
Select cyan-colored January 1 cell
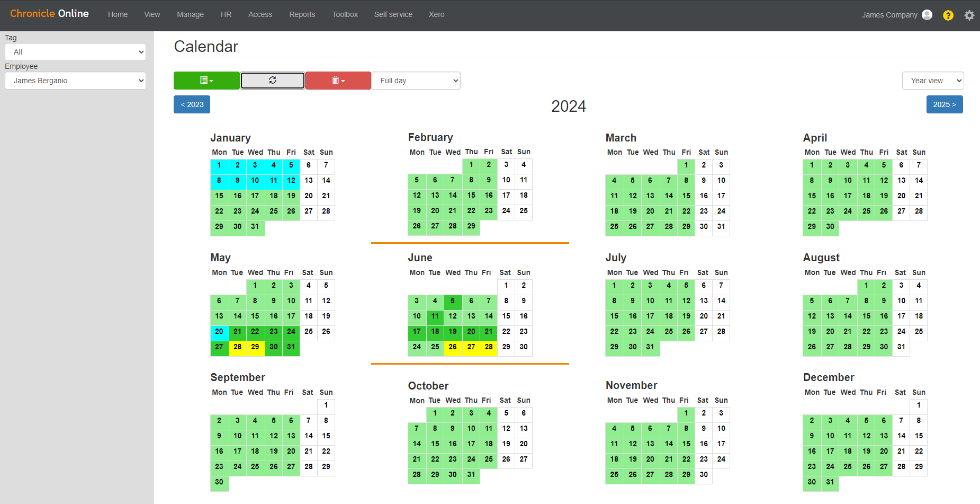(219, 165)
